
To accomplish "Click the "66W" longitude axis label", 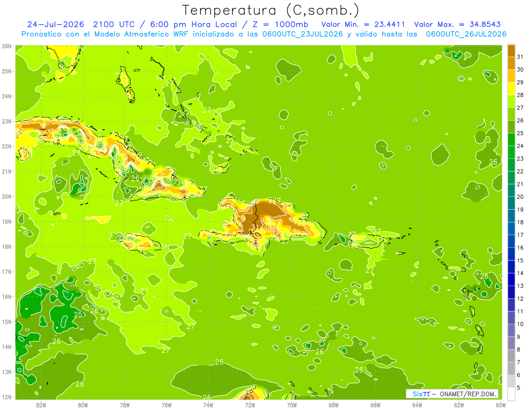I will [375, 405].
